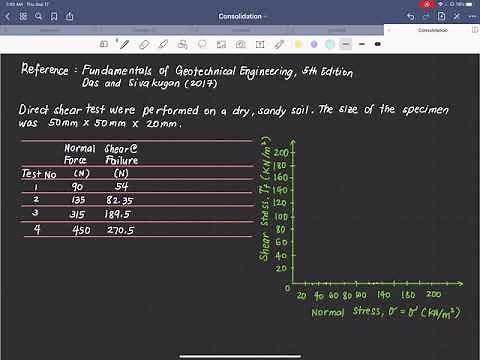This screenshot has width=480, height=360.
Task: Tap the home indicator bar at the bottom
Action: click(x=240, y=356)
